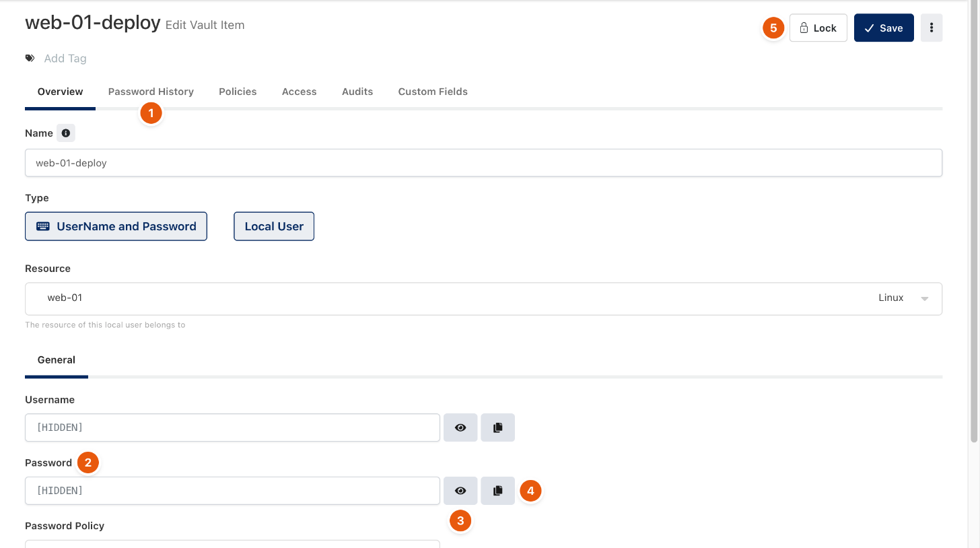Open the three-dot more options menu
The width and height of the screenshot is (980, 548).
pos(932,28)
